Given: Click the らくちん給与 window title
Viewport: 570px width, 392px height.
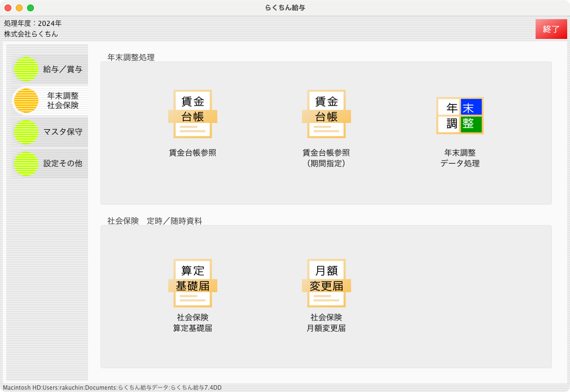Looking at the screenshot, I should 285,8.
